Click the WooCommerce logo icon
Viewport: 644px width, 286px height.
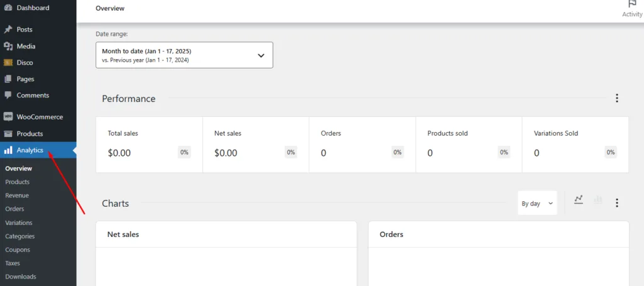(8, 117)
